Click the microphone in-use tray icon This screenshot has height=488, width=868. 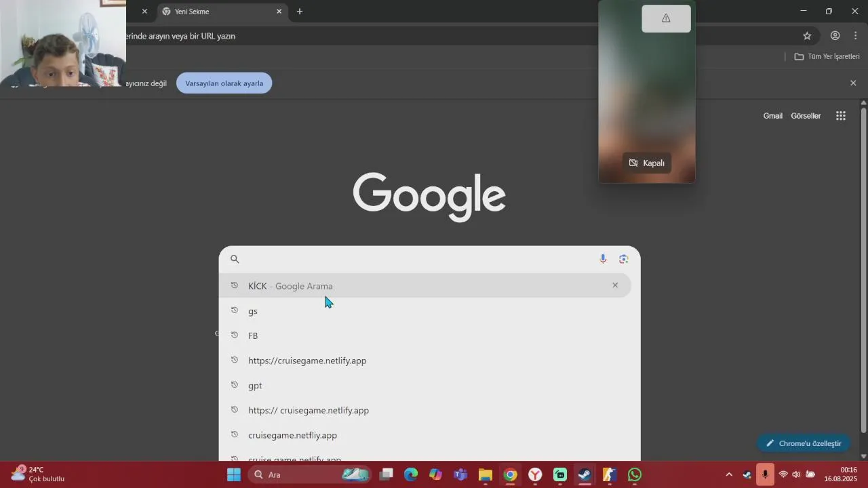click(765, 474)
